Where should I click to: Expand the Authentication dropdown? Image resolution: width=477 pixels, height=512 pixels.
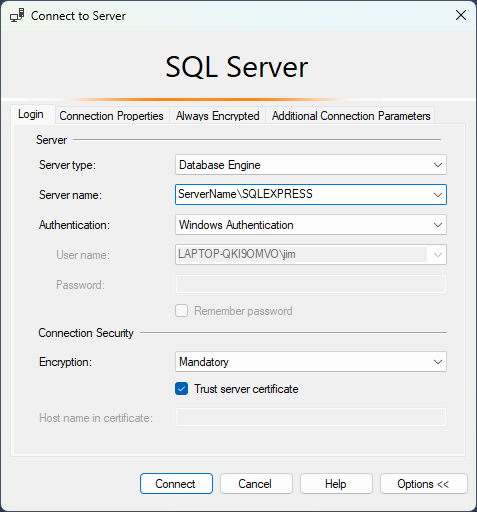438,225
